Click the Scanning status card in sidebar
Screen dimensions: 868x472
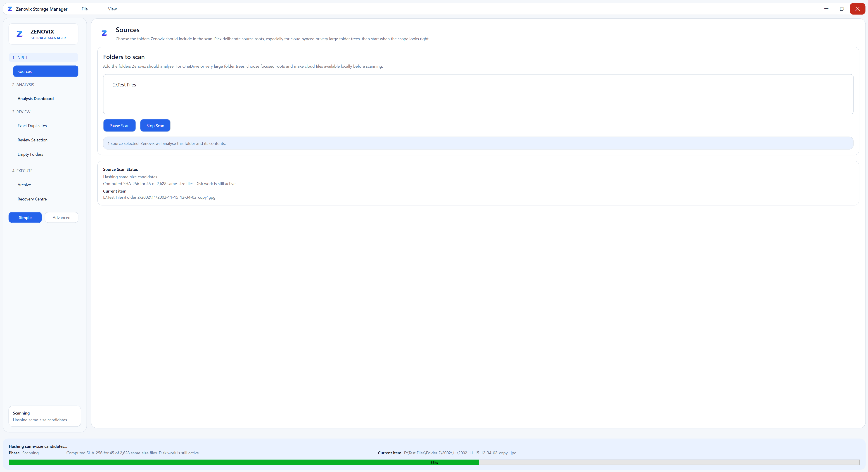pos(45,416)
